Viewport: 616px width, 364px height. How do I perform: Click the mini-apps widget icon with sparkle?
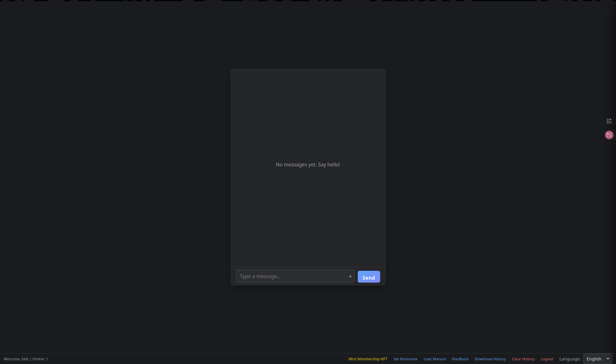point(609,121)
